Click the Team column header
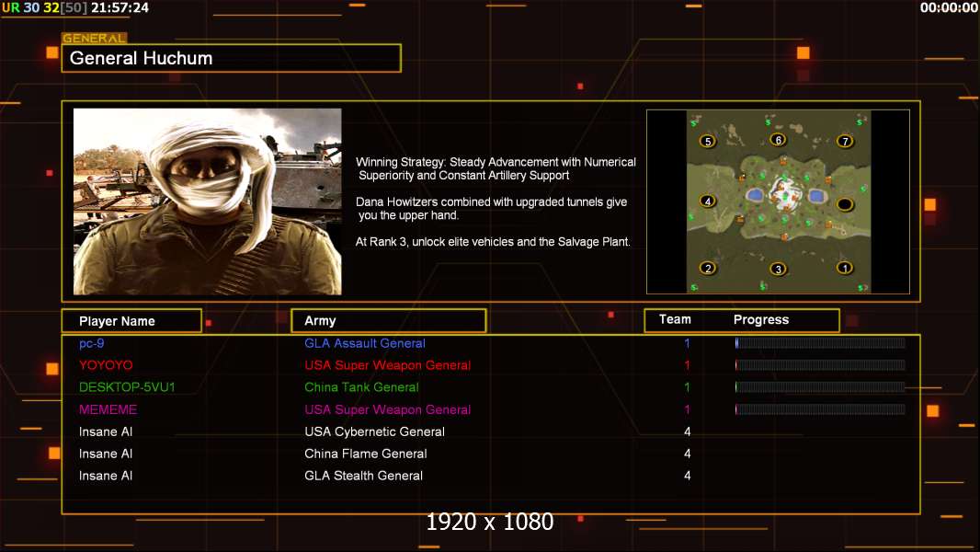The height and width of the screenshot is (552, 980). (675, 319)
